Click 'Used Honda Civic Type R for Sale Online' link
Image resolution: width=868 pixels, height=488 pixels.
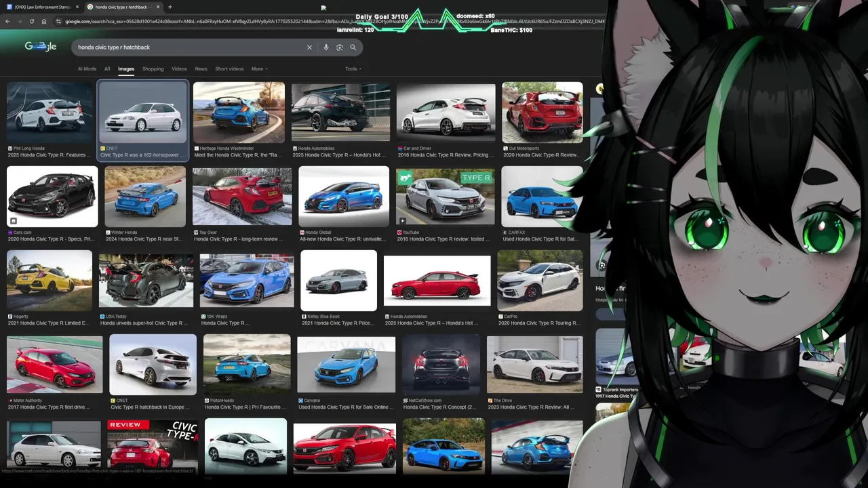pos(345,407)
